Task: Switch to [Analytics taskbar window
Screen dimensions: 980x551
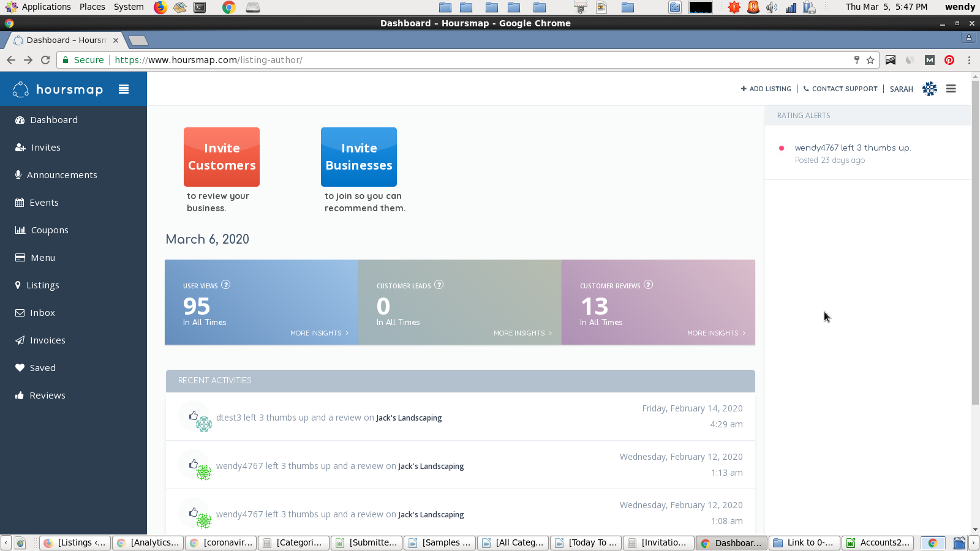Action: click(148, 543)
